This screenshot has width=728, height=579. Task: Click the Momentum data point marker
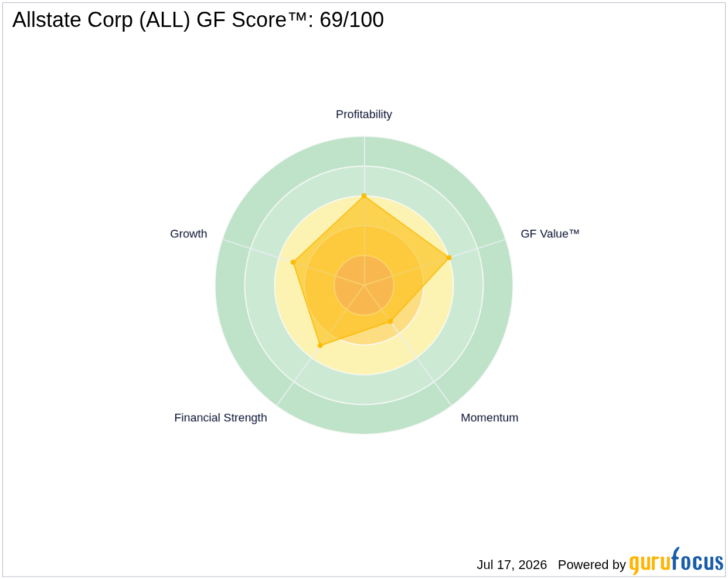[x=390, y=321]
